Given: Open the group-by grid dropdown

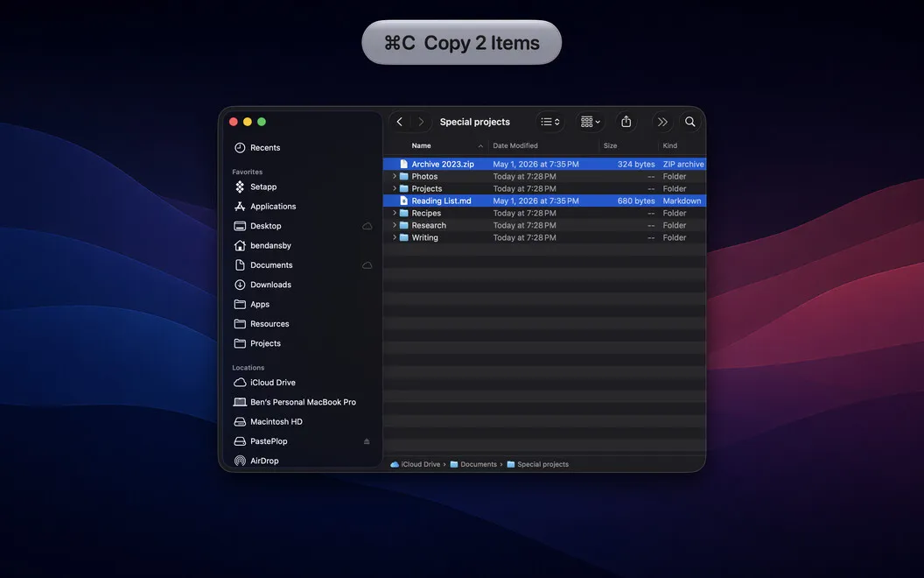Looking at the screenshot, I should tap(590, 122).
